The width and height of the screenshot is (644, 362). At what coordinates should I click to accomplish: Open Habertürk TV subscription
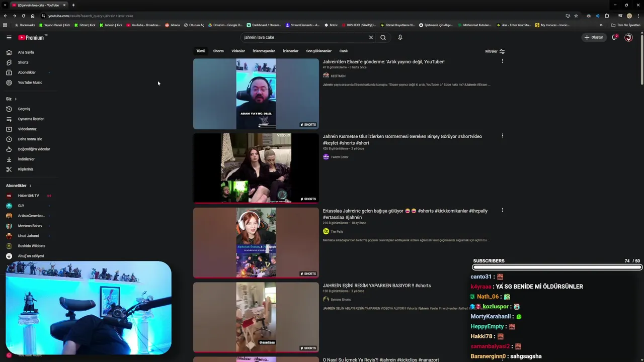point(28,196)
